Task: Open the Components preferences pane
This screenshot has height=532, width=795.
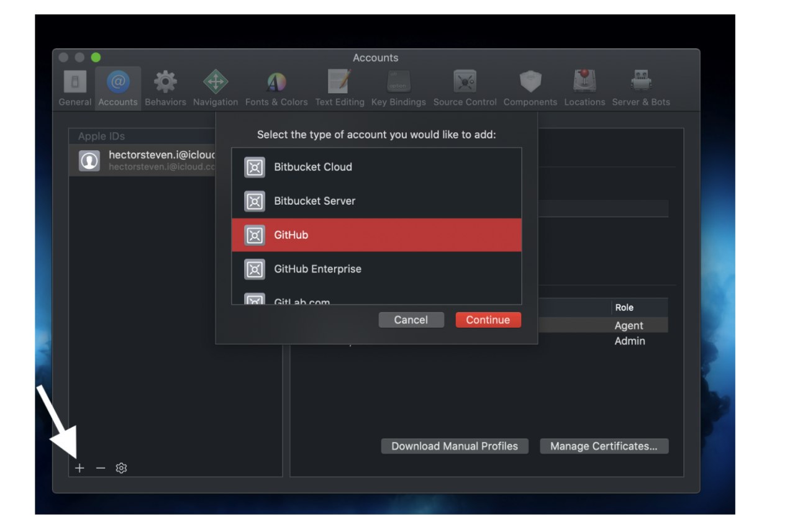Action: [x=530, y=89]
